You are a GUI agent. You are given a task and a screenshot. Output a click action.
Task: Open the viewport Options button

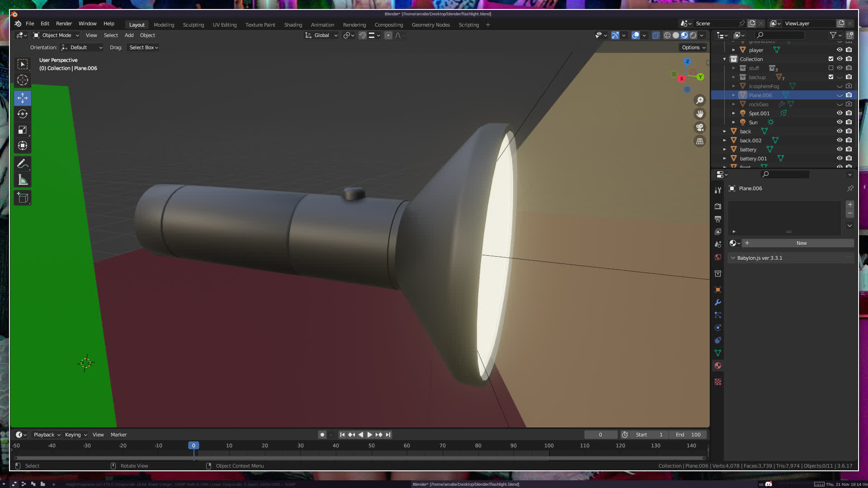[x=693, y=47]
